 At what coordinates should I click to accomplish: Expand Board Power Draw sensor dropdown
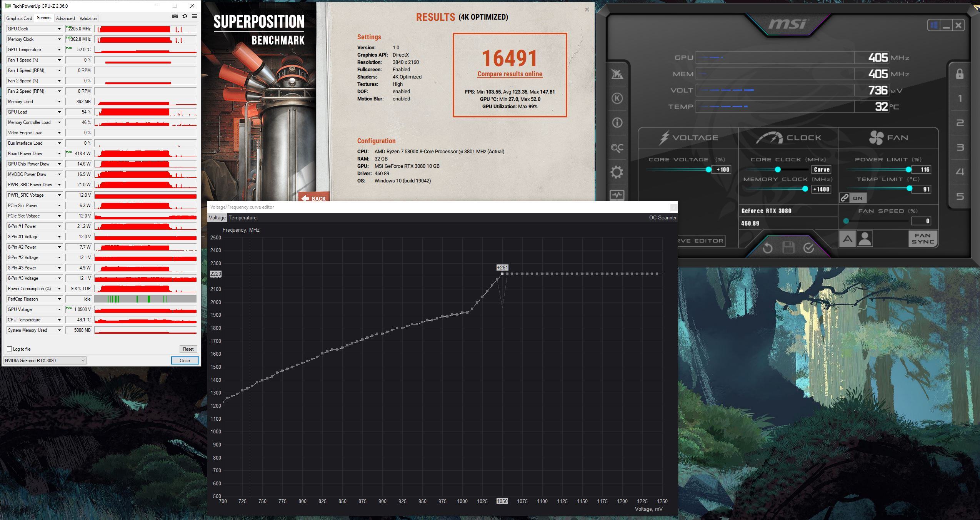point(59,154)
